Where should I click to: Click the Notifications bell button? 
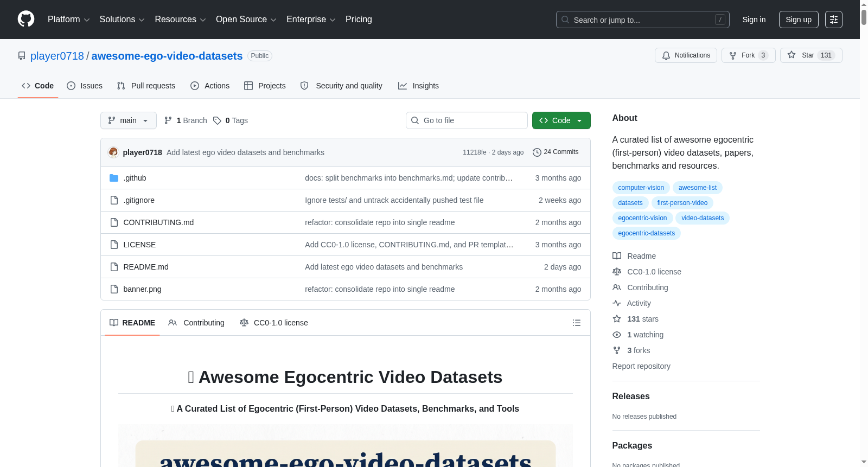(x=686, y=55)
